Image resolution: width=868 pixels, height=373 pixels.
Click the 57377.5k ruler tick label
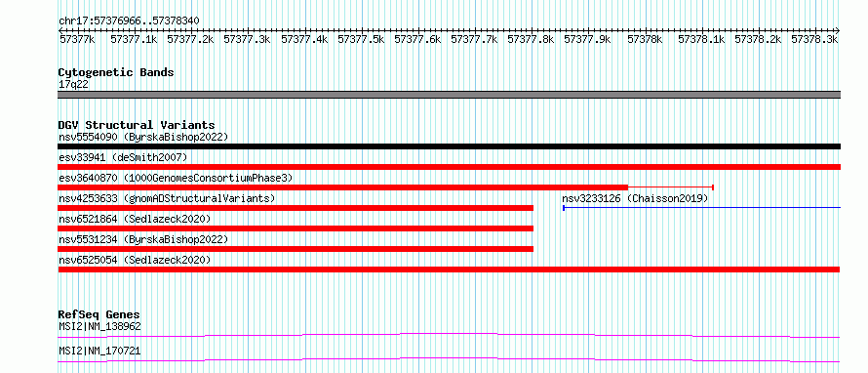click(x=361, y=39)
